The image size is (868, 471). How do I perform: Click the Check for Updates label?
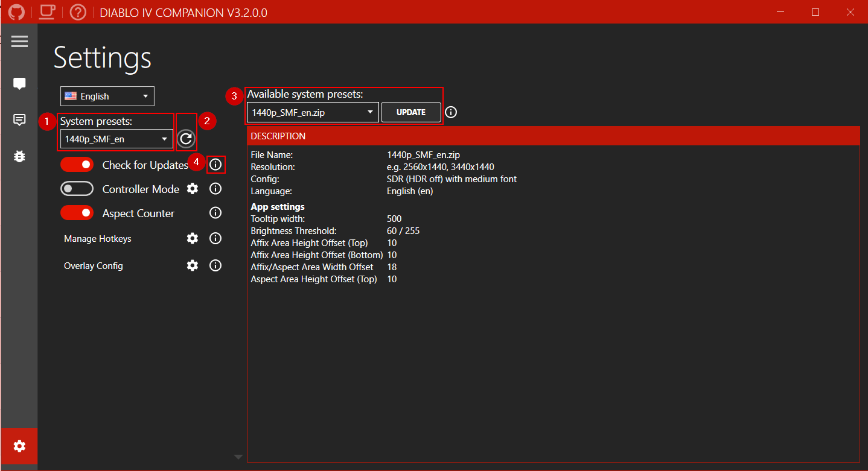(145, 165)
